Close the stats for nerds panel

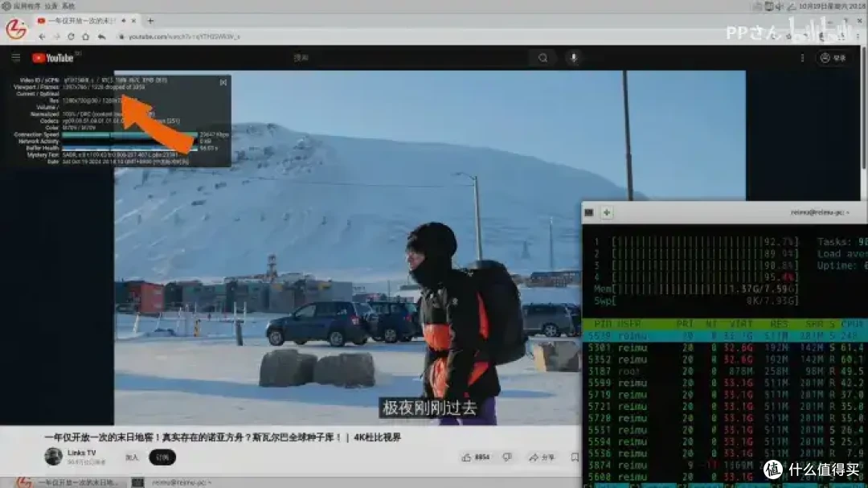click(223, 82)
